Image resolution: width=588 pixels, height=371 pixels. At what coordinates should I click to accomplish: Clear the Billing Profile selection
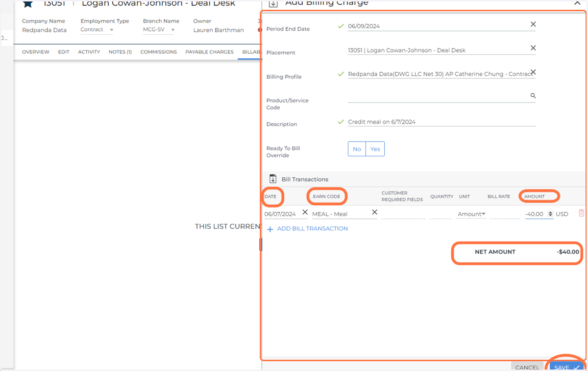coord(533,72)
